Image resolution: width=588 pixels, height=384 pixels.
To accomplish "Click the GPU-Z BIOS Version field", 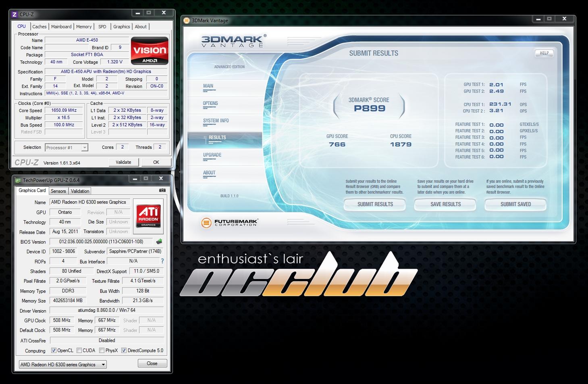I will coord(101,242).
